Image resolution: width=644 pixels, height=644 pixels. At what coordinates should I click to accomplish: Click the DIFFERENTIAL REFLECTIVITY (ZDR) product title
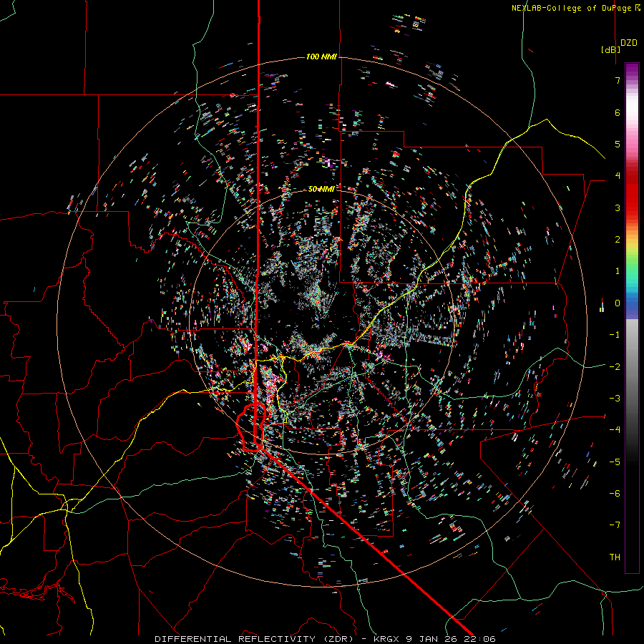[254, 639]
